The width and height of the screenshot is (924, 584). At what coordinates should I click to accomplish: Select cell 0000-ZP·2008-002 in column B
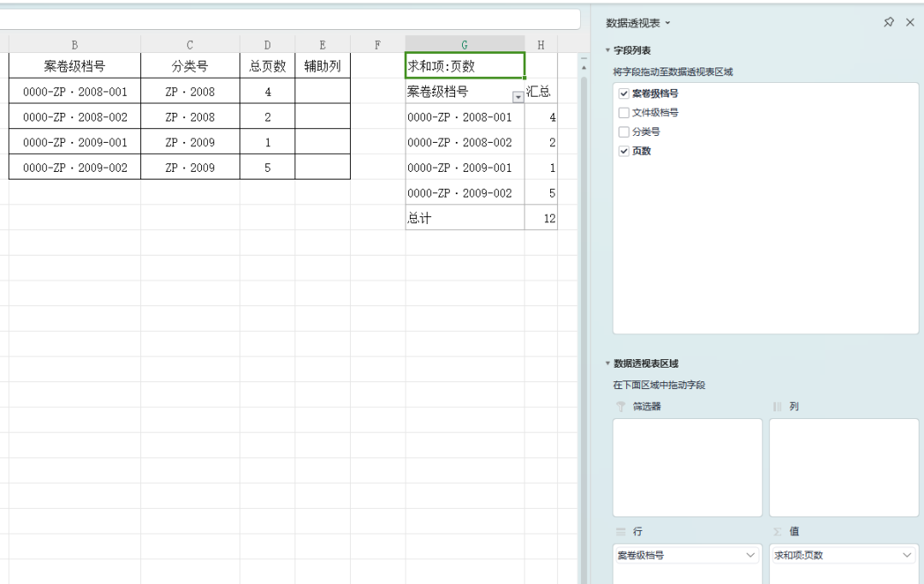(74, 116)
